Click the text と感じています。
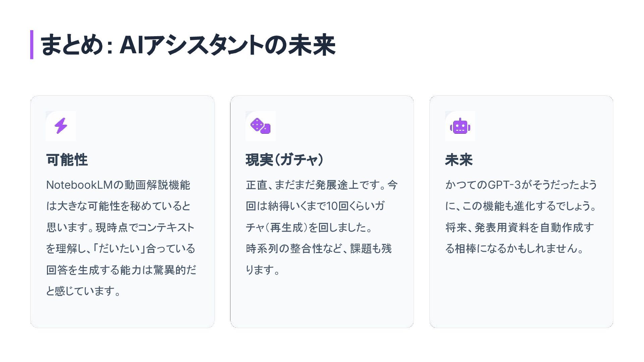644x362 pixels. click(x=84, y=291)
